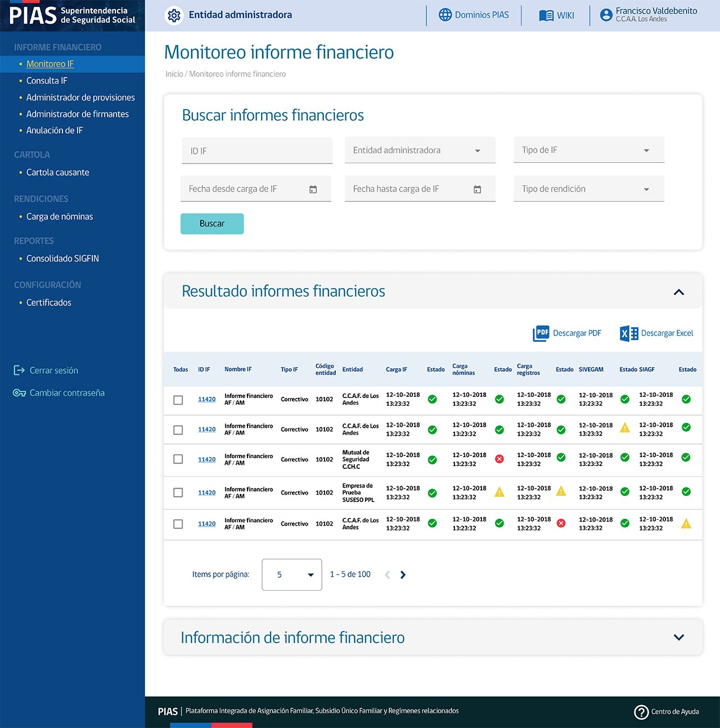Click Descargar Excel text link

667,333
